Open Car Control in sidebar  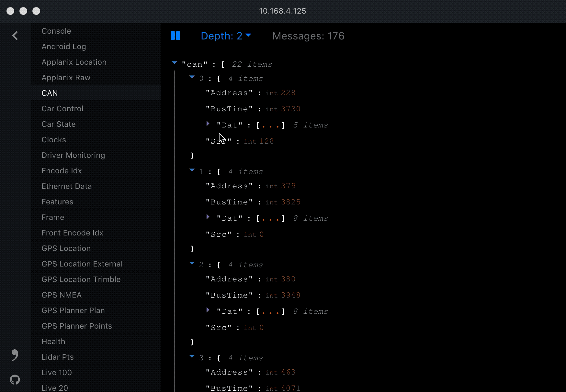point(96,109)
